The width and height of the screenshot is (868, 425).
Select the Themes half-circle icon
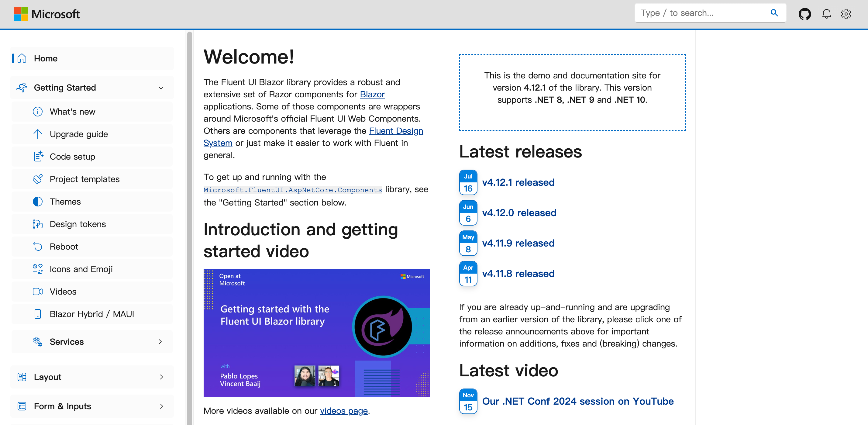click(37, 202)
